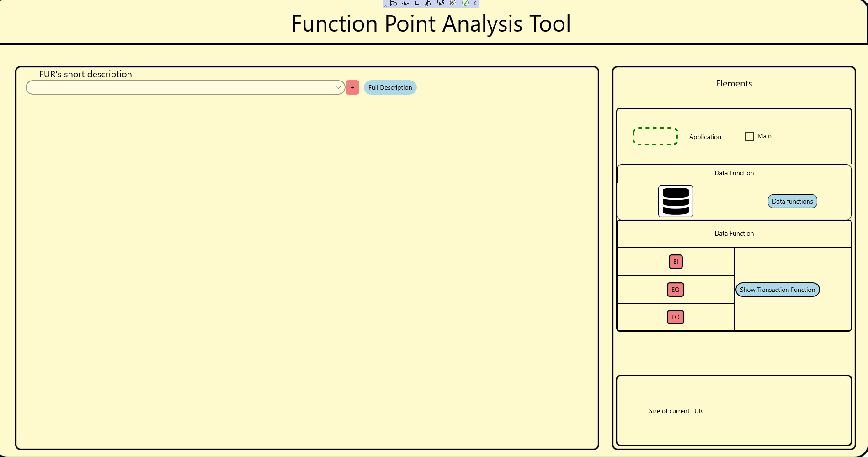Viewport: 868px width, 457px height.
Task: Click the dashed-frame cursor icon in debug toolbar
Action: [440, 3]
